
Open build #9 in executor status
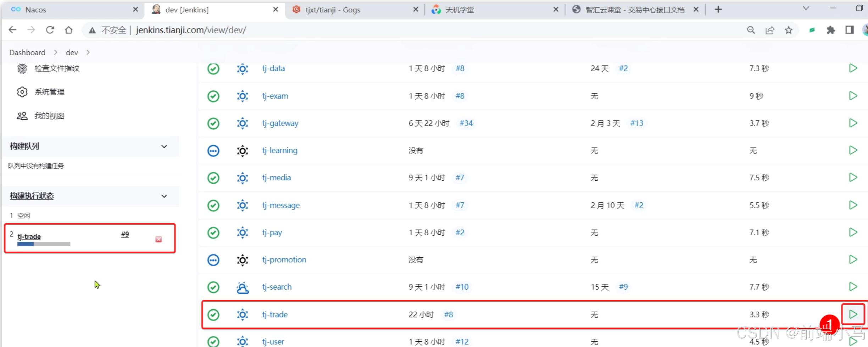125,234
